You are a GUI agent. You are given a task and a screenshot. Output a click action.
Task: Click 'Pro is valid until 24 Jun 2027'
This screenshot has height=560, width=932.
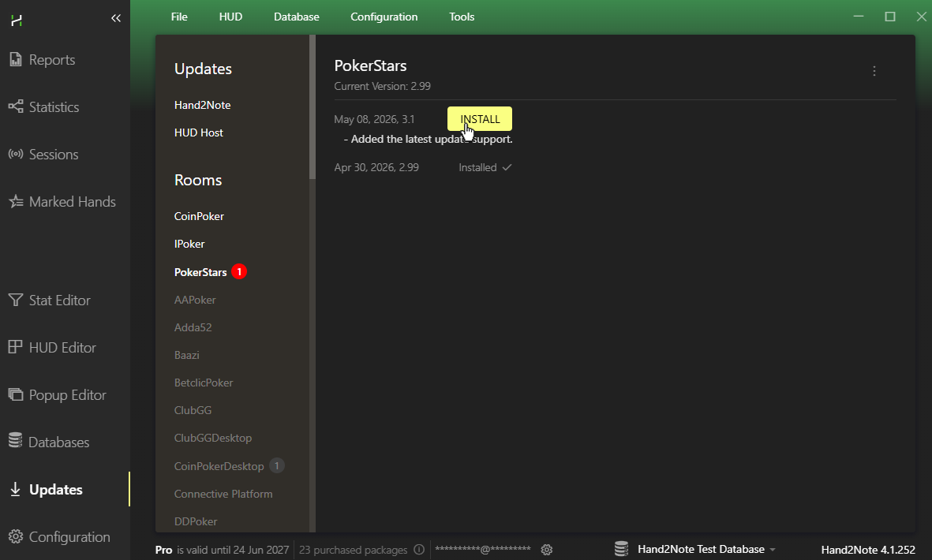pos(222,550)
